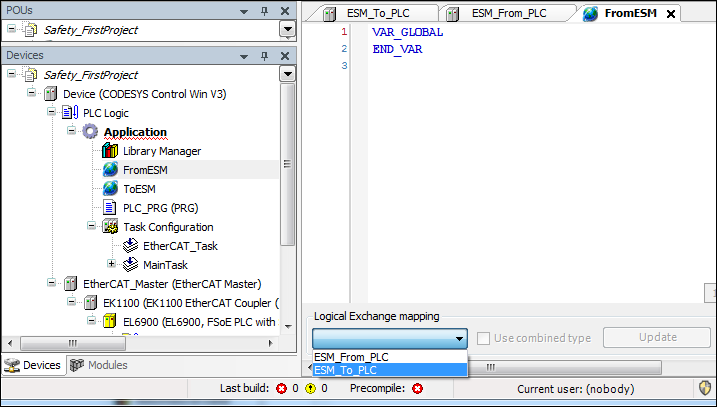
Task: Click the Devices tree horizontal scrollbar
Action: (73, 343)
